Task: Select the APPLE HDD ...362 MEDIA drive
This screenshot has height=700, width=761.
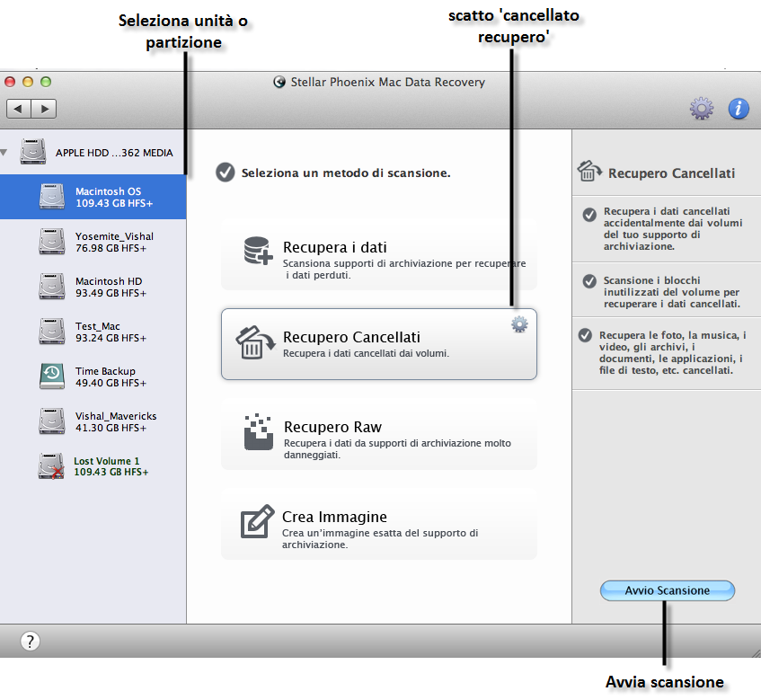Action: pyautogui.click(x=93, y=153)
